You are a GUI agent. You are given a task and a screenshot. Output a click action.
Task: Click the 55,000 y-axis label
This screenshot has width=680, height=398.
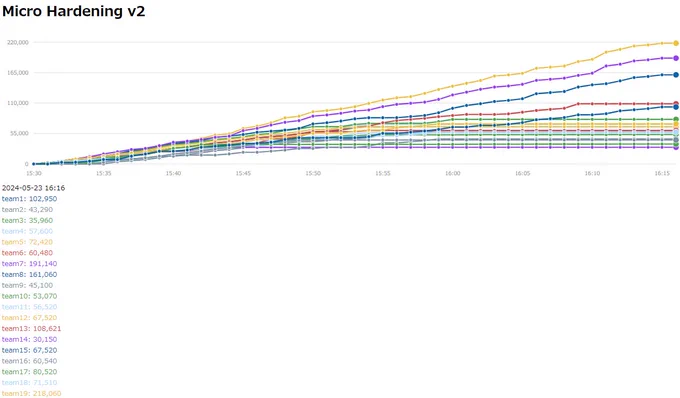pos(19,134)
